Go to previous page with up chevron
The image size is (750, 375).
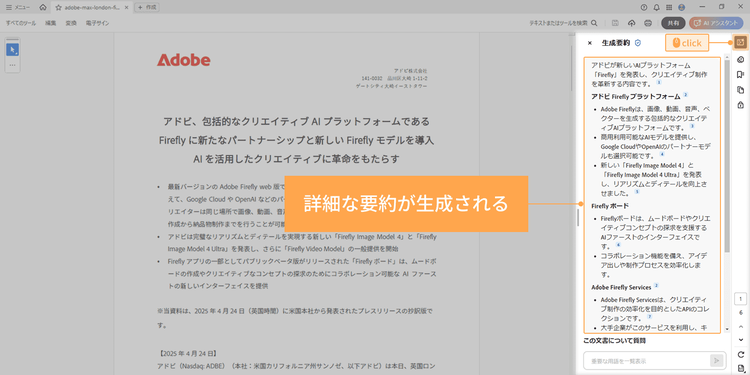pyautogui.click(x=740, y=327)
